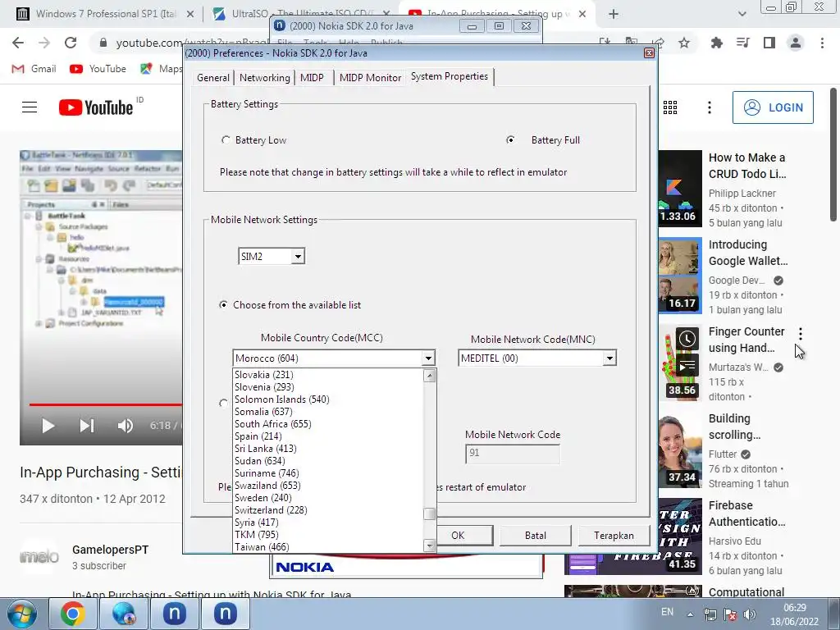Select Swaziland (653) from the list

[328, 486]
